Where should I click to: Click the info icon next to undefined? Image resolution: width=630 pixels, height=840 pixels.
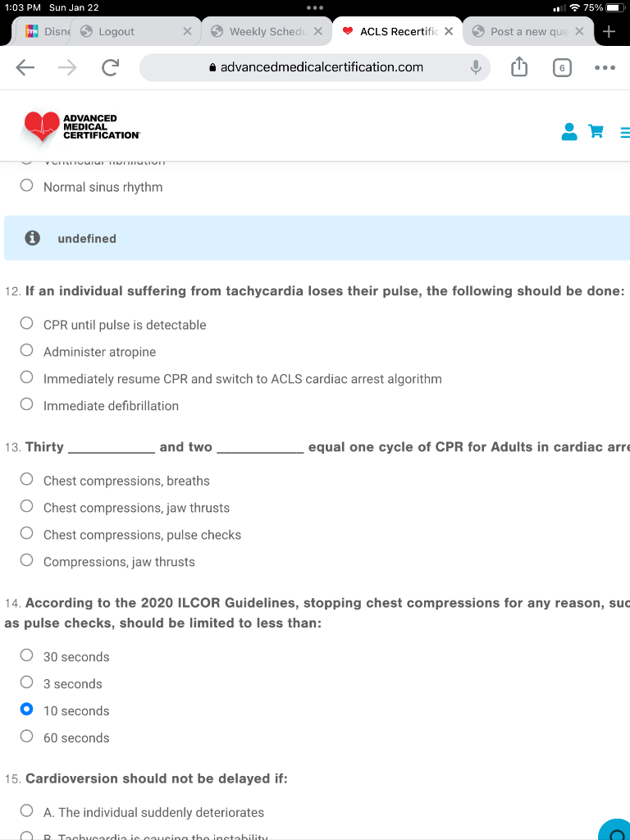(x=31, y=239)
